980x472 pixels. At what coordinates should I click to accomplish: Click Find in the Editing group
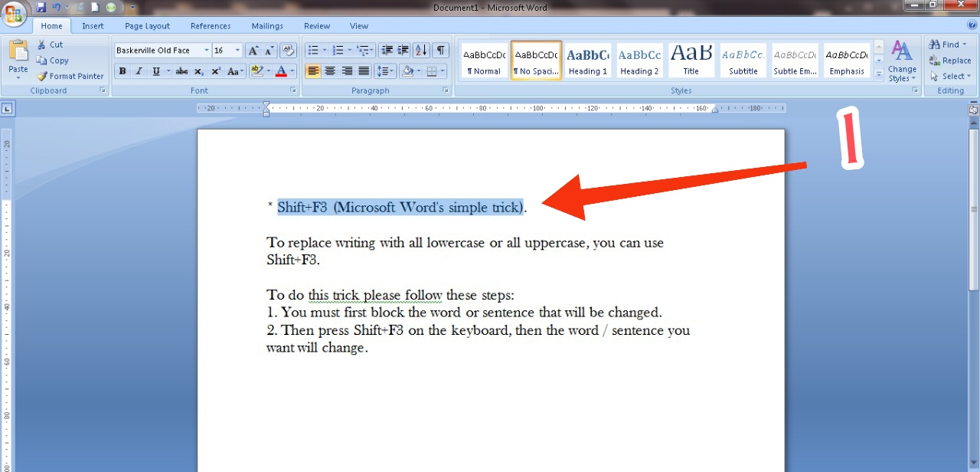click(x=948, y=44)
